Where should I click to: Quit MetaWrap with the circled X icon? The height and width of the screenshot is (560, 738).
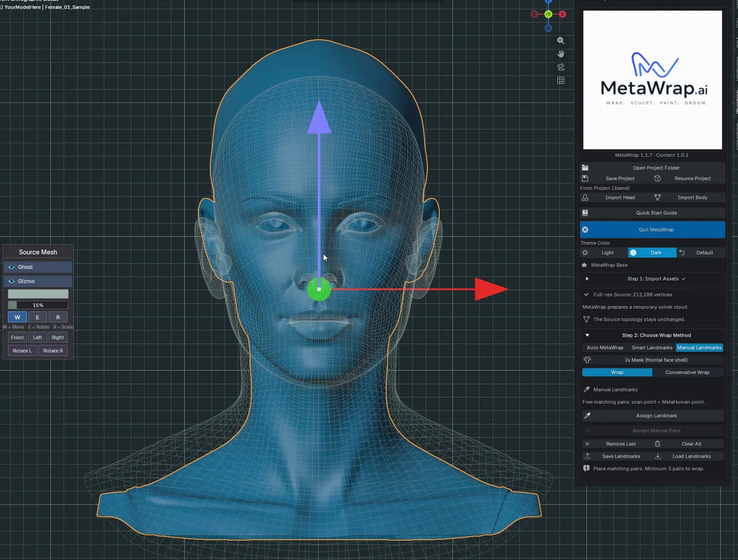585,230
